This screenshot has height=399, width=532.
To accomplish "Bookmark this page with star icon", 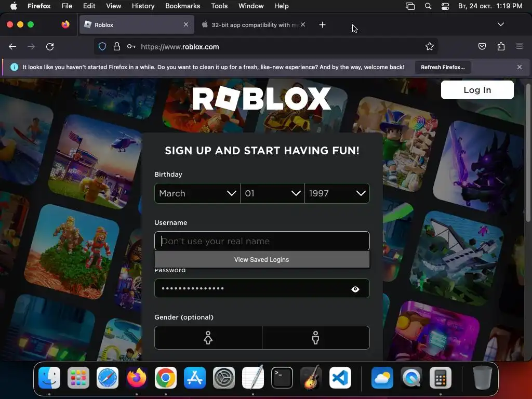I will [430, 46].
